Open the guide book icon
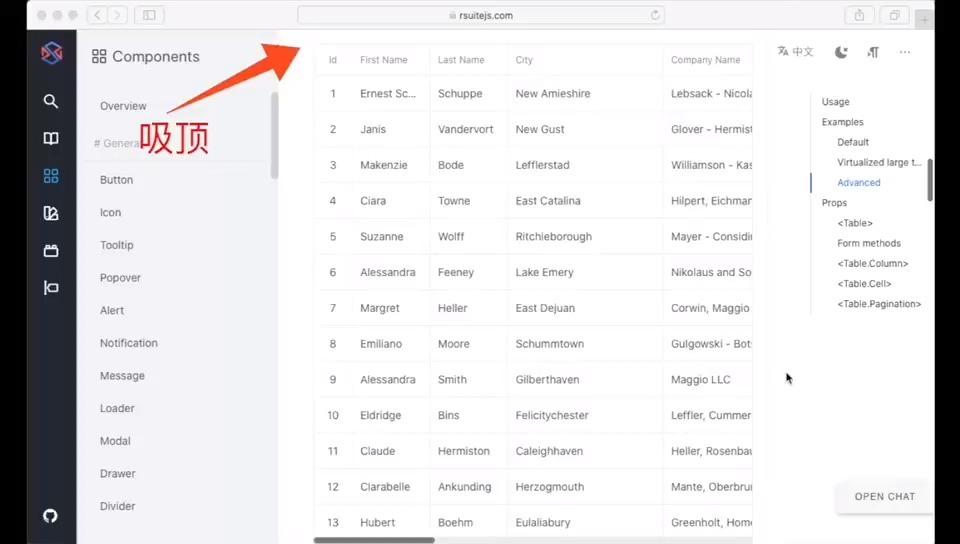This screenshot has width=960, height=544. [x=51, y=138]
